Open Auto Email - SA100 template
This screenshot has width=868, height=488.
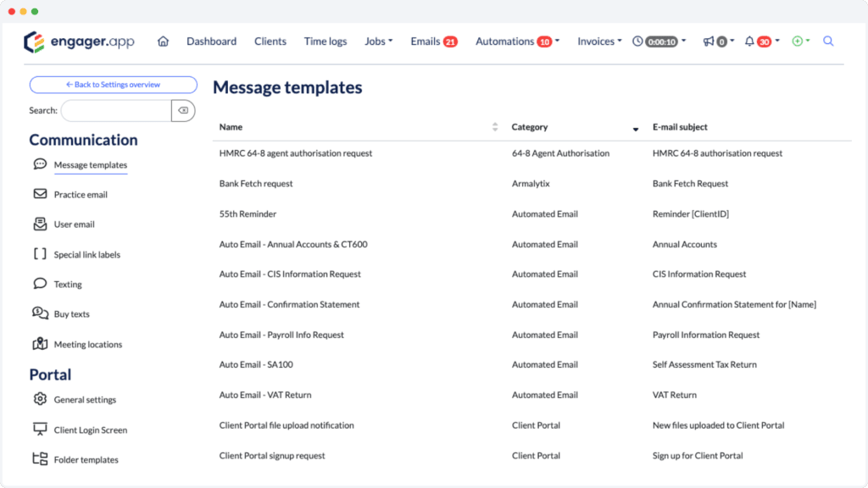(256, 364)
